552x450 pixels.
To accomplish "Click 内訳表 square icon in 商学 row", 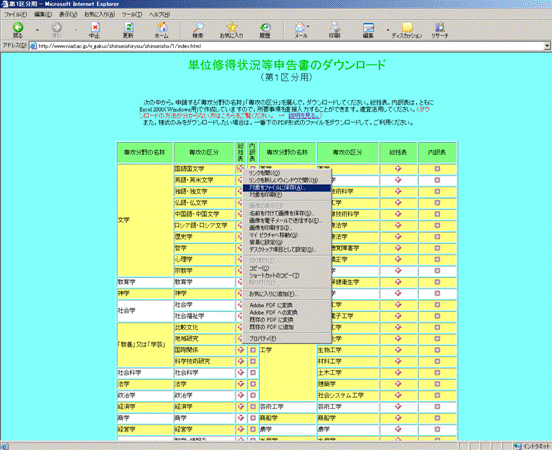I will (253, 418).
